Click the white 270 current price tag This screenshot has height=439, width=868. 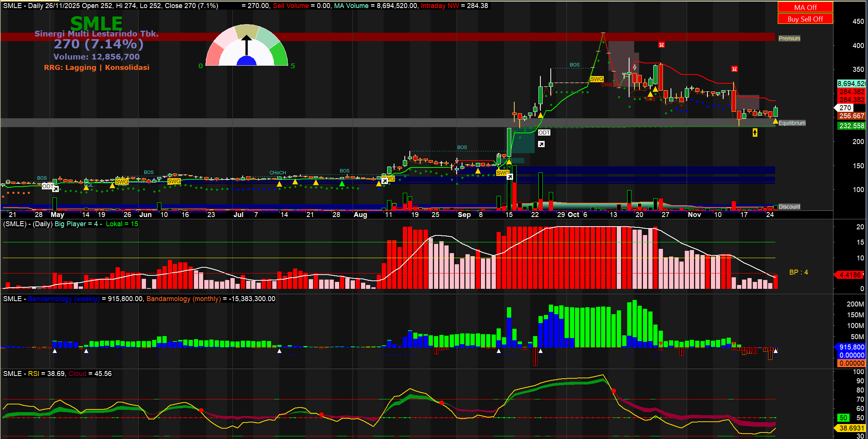[845, 108]
